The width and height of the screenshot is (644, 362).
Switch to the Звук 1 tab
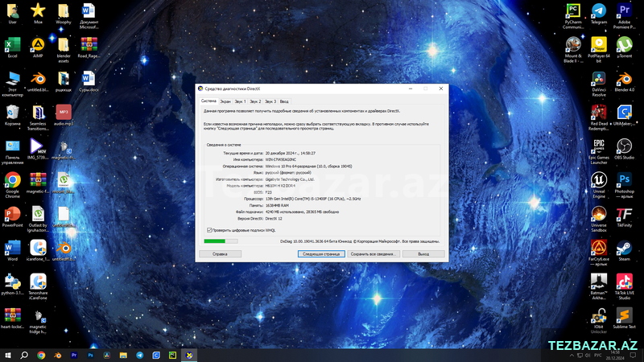[x=240, y=101]
